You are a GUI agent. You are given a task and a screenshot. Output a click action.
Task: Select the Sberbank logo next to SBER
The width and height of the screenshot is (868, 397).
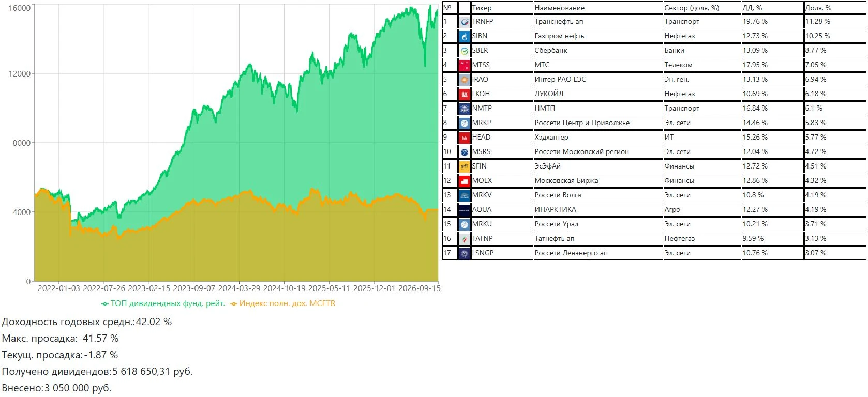coord(464,51)
